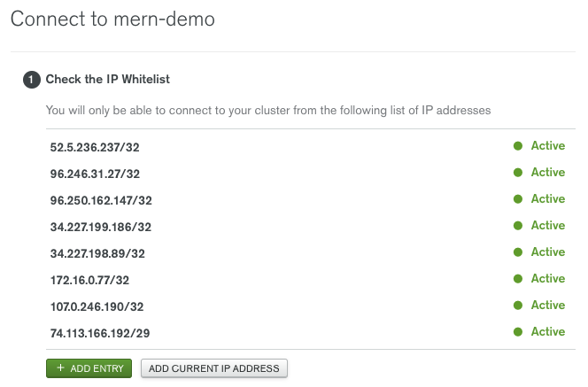
Task: Click the green status dot for 172.16.0.77/32
Action: tap(518, 279)
